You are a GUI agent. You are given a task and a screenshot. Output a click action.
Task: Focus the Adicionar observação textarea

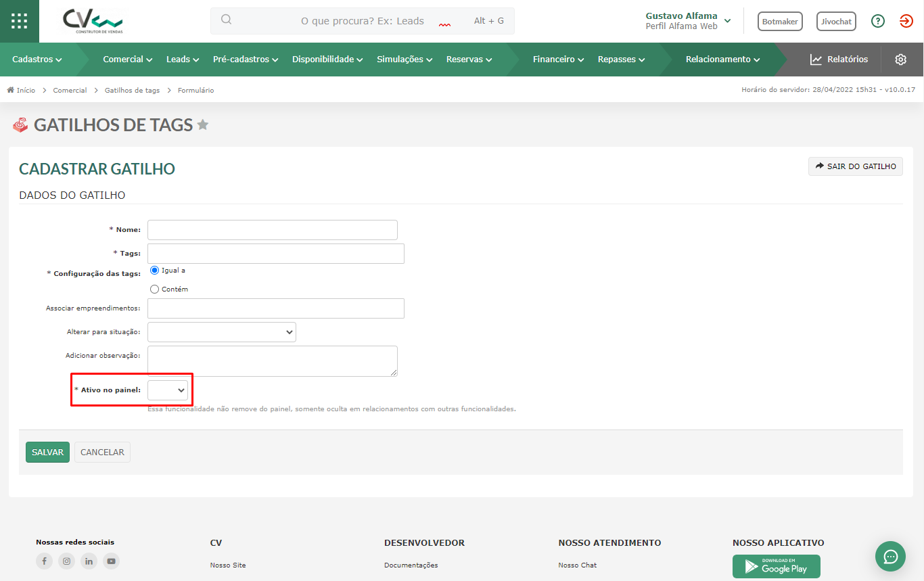click(273, 361)
